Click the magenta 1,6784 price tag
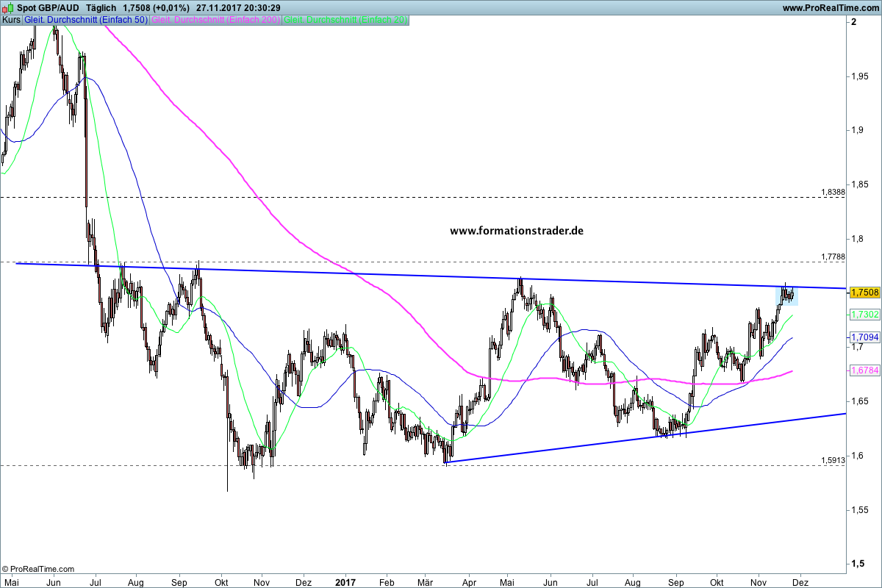 tap(864, 371)
